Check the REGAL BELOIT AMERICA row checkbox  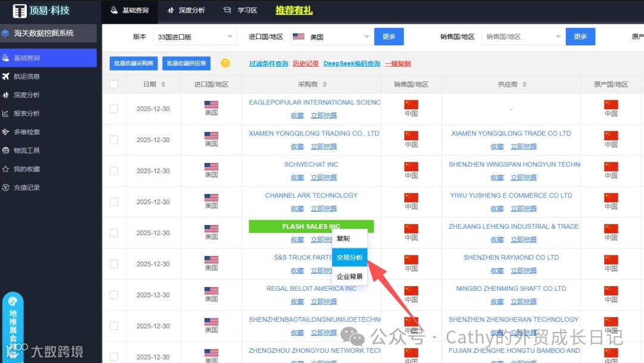(114, 295)
